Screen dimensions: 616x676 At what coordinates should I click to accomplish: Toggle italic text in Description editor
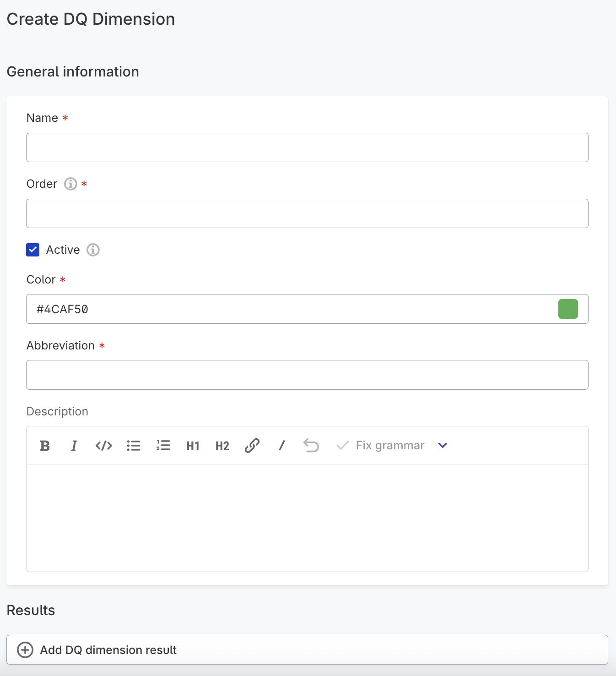(74, 446)
